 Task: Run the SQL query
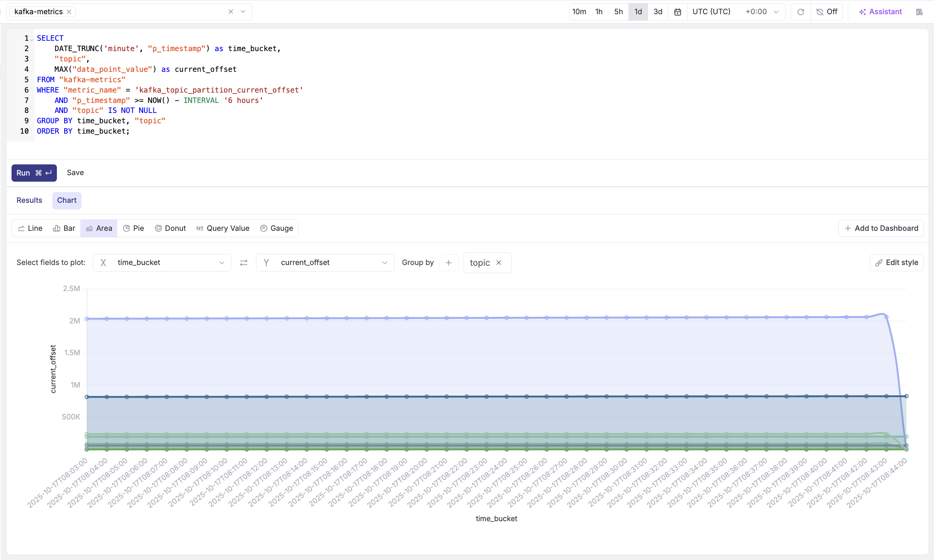(34, 173)
